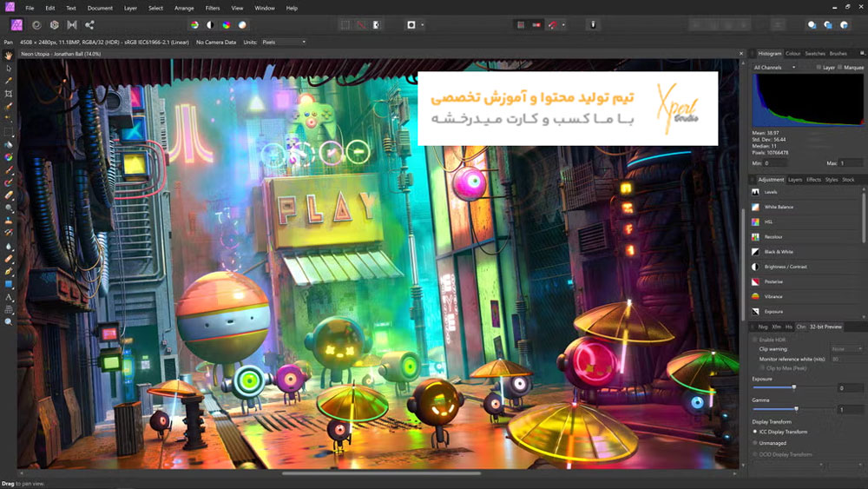
Task: Open the Document menu
Action: (100, 9)
